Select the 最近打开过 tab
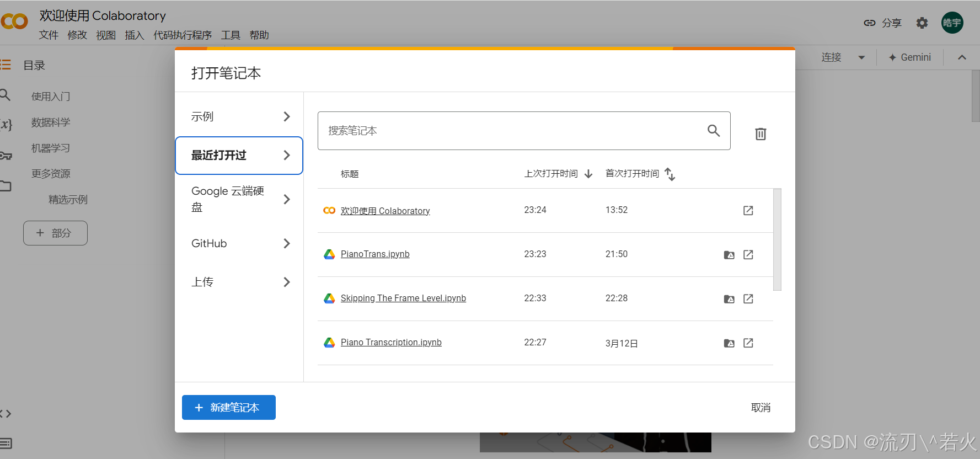The image size is (980, 459). 239,156
